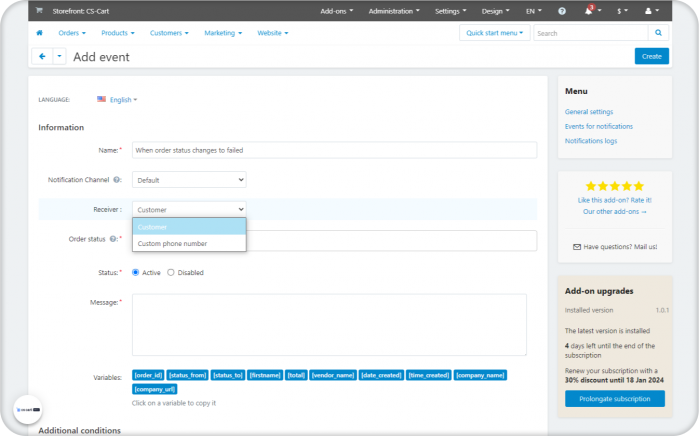Open the notifications bell icon
The height and width of the screenshot is (436, 700).
pos(589,11)
